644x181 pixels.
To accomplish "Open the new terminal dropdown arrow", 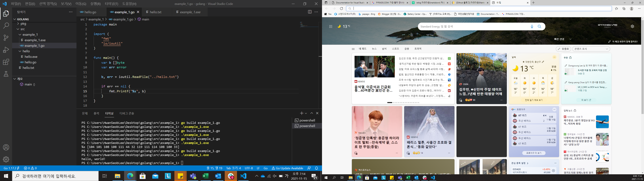I will 306,113.
